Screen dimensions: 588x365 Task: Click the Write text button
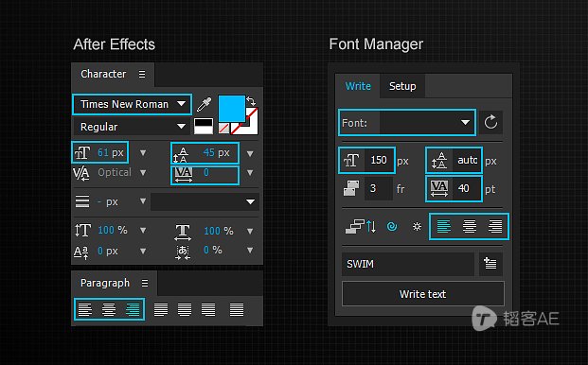point(423,294)
